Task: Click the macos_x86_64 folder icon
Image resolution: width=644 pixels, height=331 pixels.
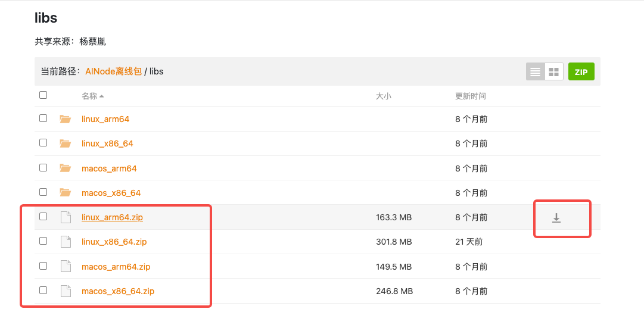Action: (x=66, y=193)
